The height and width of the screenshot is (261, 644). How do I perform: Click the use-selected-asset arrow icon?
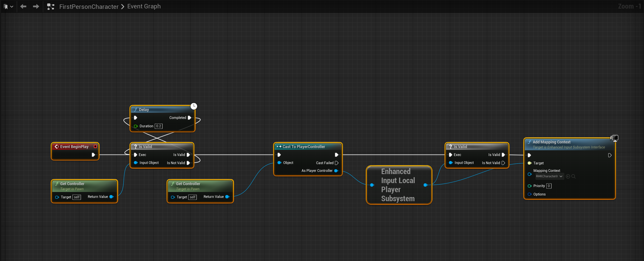[568, 176]
